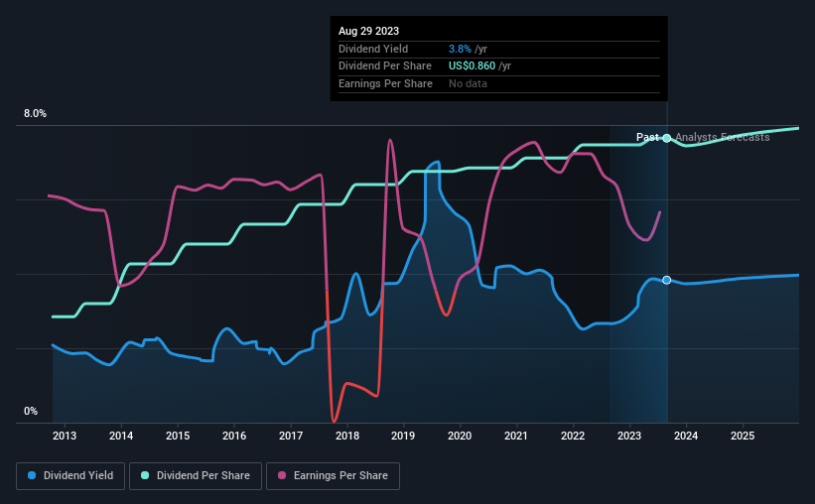Viewport: 815px width, 504px height.
Task: Click the 'Past' label on the chart
Action: [x=647, y=137]
